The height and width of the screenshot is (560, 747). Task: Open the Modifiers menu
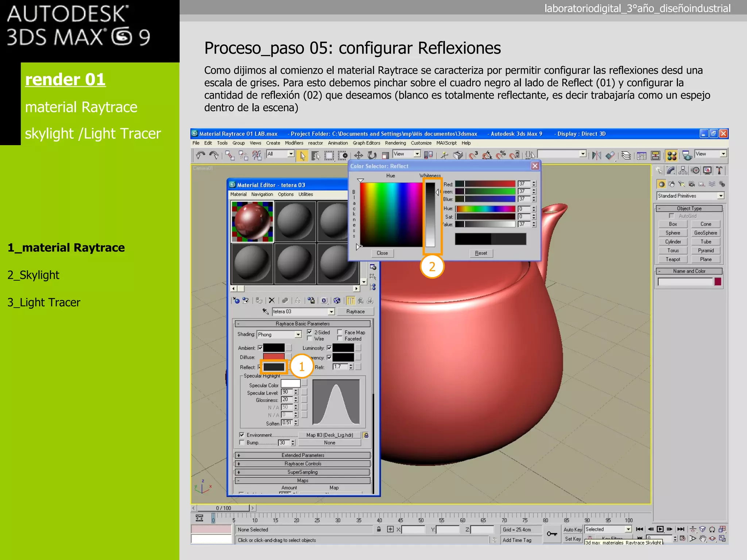coord(294,143)
